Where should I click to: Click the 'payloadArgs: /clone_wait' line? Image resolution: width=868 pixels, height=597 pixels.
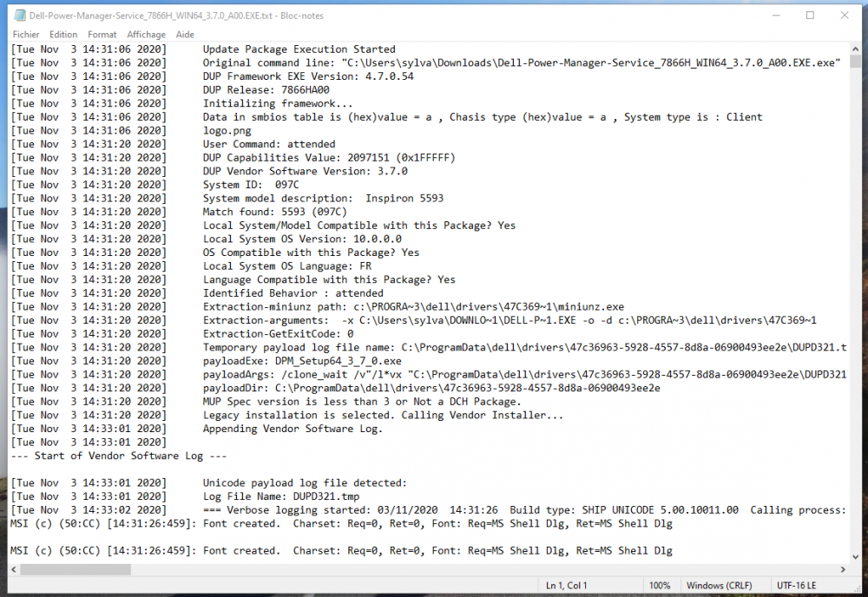click(x=525, y=375)
